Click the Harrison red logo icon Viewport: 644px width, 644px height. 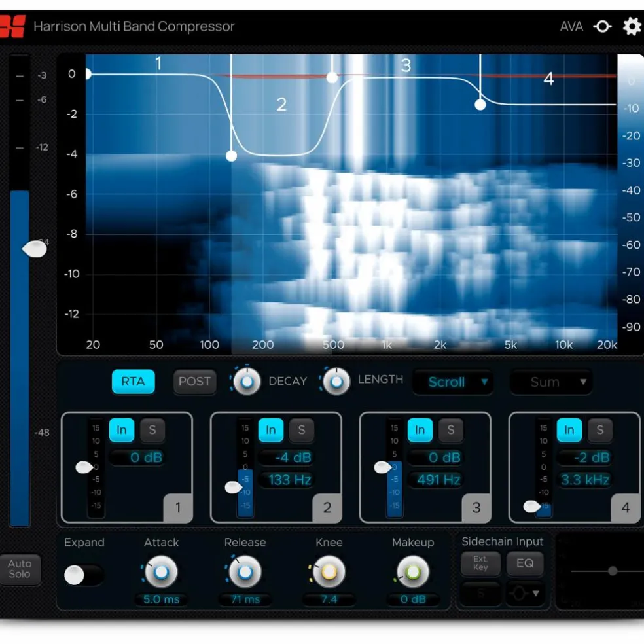click(12, 26)
